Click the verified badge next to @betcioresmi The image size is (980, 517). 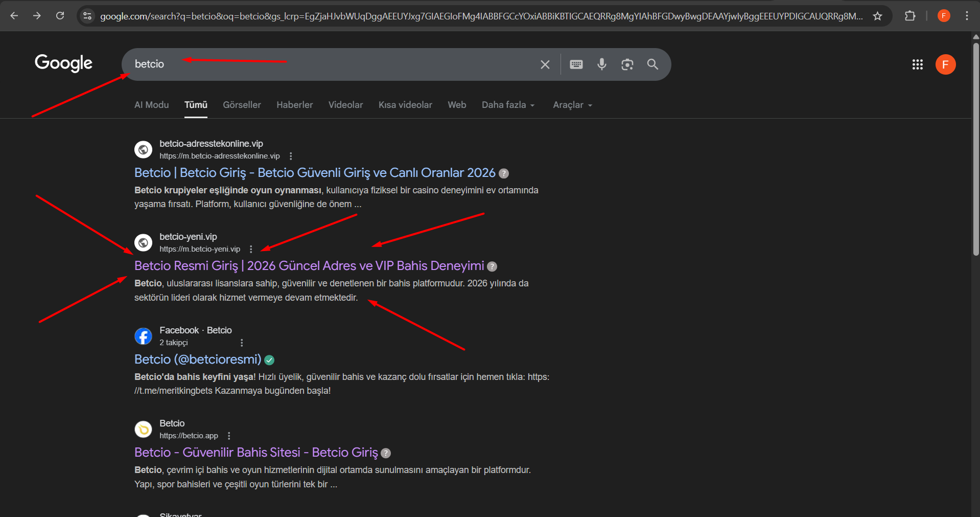(269, 360)
